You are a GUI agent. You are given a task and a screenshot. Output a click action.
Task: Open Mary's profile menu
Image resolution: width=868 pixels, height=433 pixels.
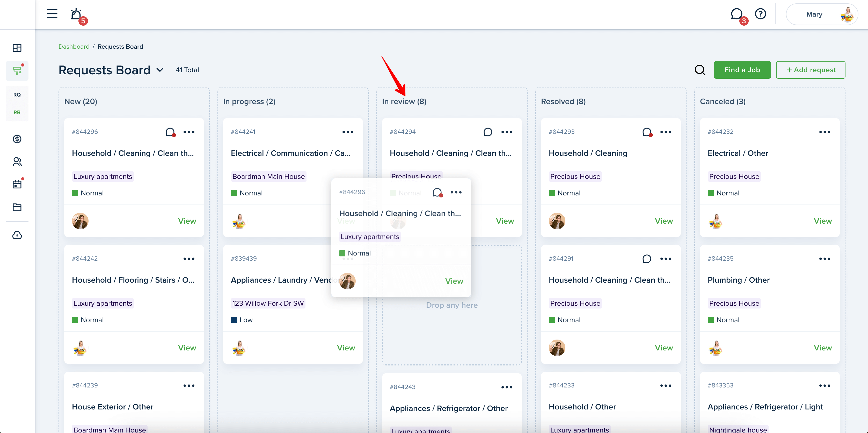point(822,14)
